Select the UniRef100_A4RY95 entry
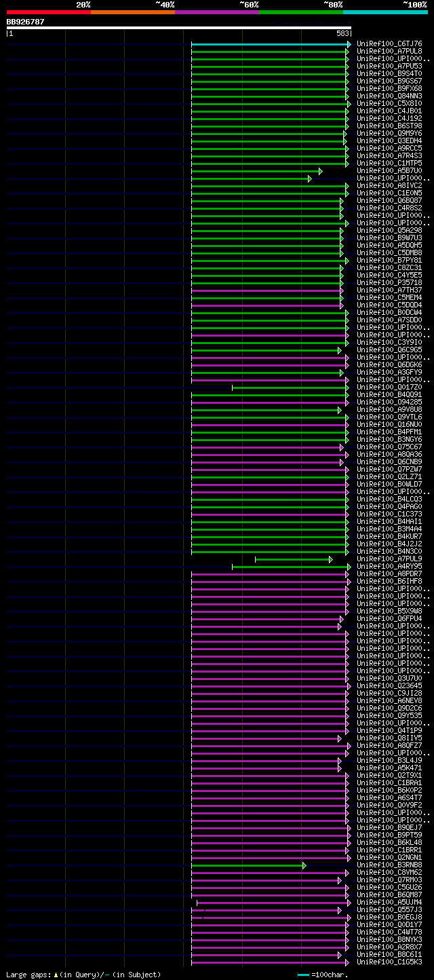This screenshot has height=980, width=434. pos(389,566)
